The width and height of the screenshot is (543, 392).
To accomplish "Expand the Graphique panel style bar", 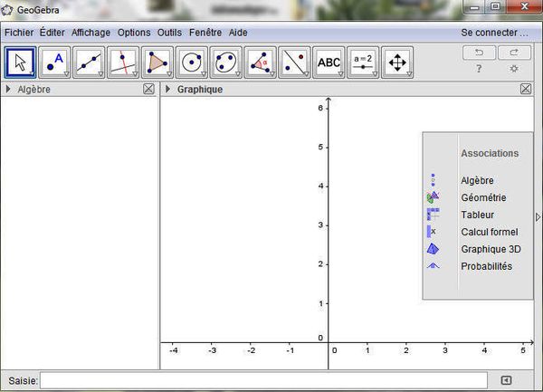I will tap(167, 90).
